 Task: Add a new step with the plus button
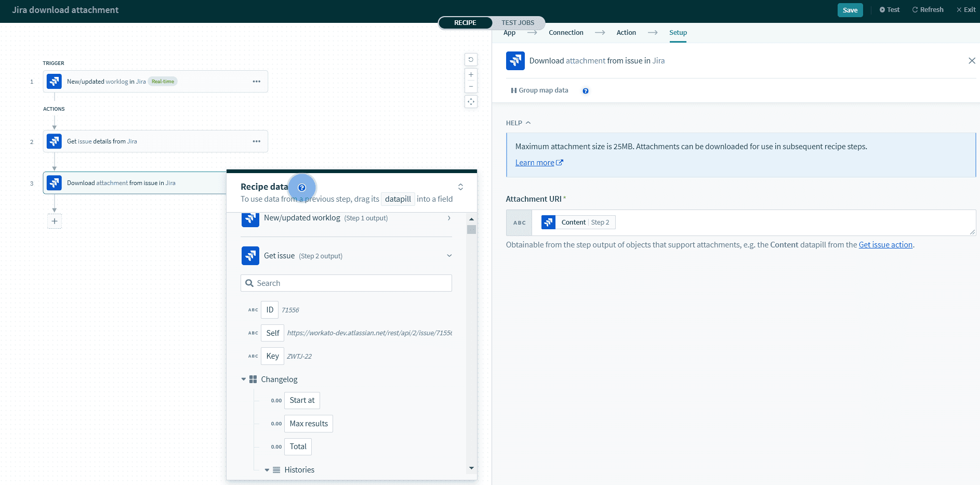(x=55, y=221)
